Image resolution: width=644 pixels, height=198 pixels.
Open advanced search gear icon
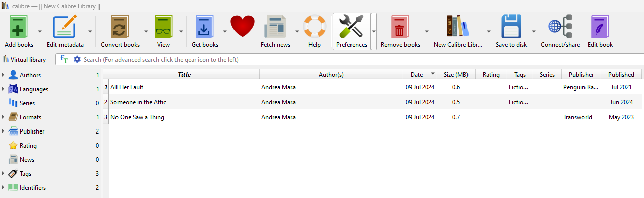pos(77,59)
